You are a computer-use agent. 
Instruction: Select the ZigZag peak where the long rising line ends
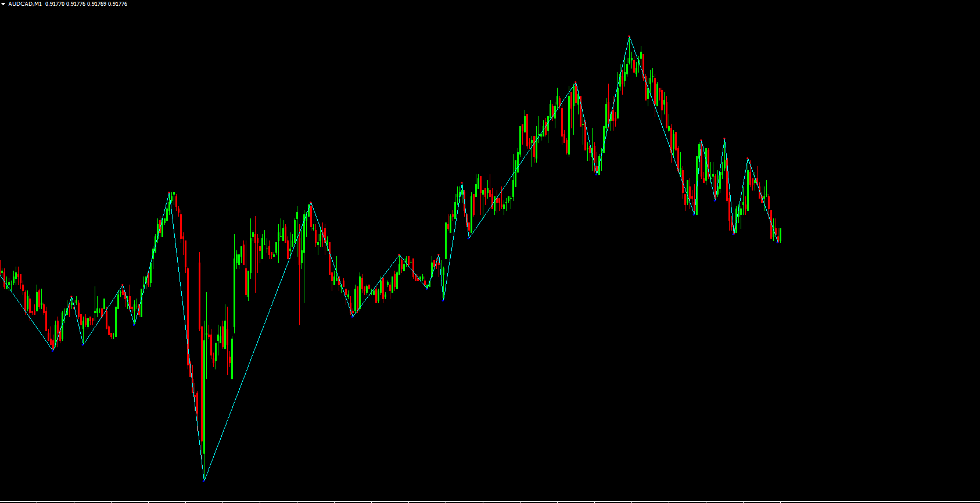311,203
